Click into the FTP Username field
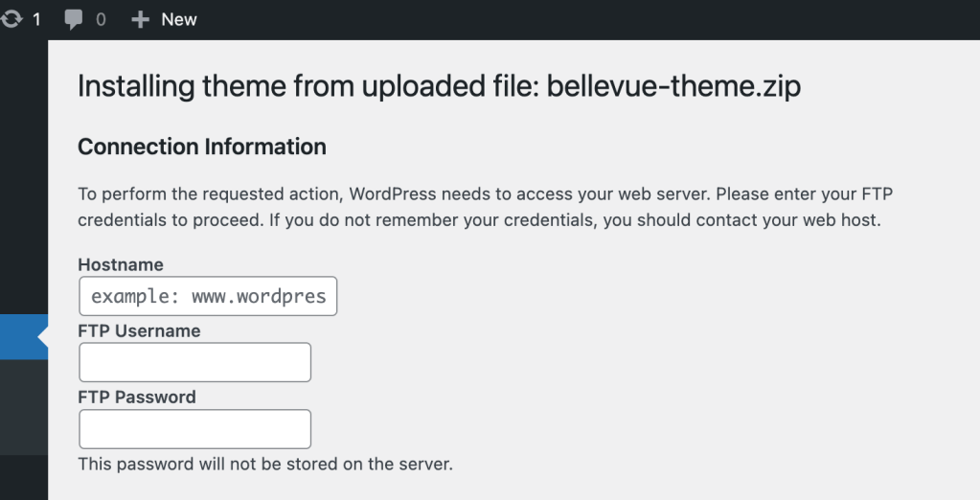The width and height of the screenshot is (980, 500). pos(194,362)
